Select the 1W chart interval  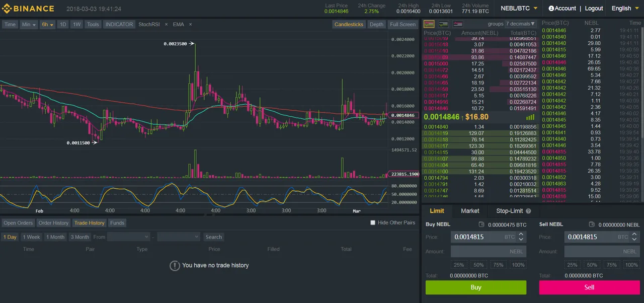pyautogui.click(x=76, y=24)
